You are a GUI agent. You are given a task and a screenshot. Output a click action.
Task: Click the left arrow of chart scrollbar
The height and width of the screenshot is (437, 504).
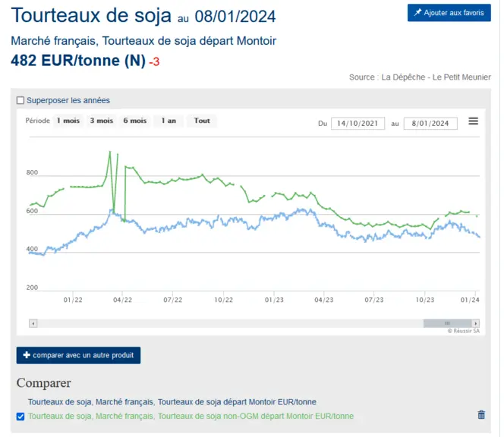click(x=33, y=323)
